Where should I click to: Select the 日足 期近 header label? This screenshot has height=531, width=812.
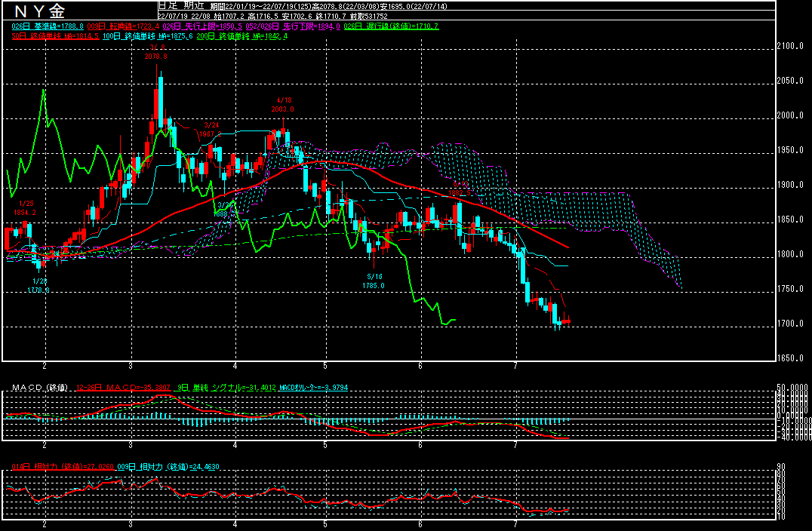tap(182, 6)
